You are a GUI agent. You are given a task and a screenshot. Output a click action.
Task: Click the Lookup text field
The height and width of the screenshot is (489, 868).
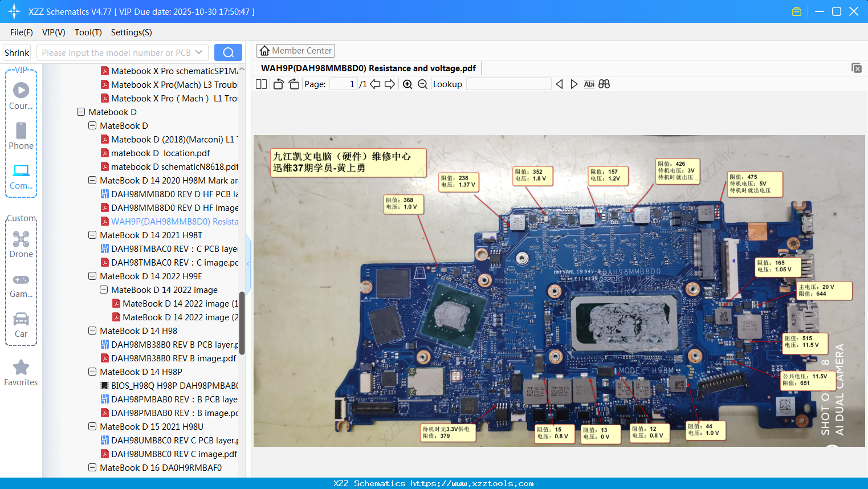coord(509,84)
